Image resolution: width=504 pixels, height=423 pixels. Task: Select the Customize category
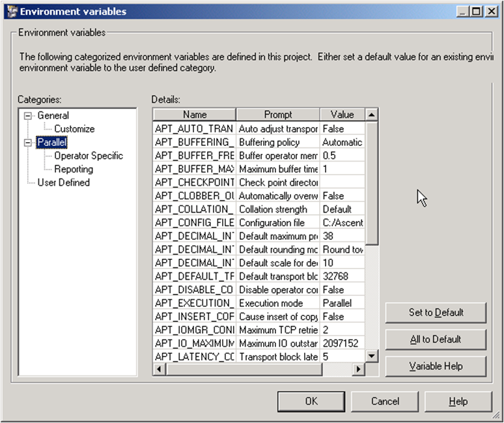click(x=74, y=129)
